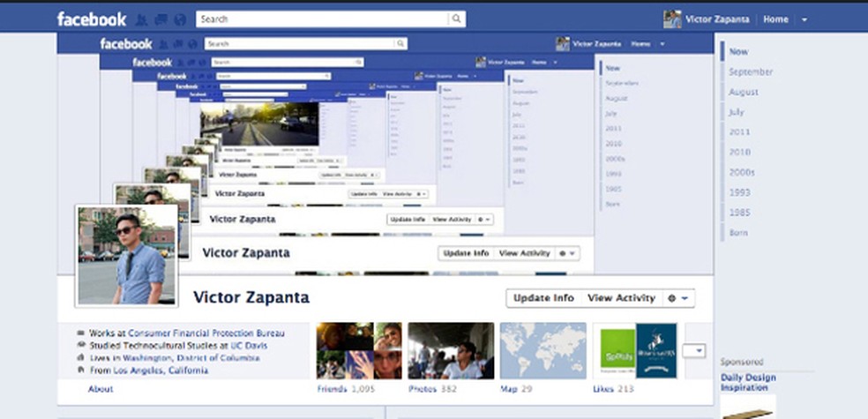Click the Friends 1,095 label
Image resolution: width=868 pixels, height=419 pixels.
[346, 389]
